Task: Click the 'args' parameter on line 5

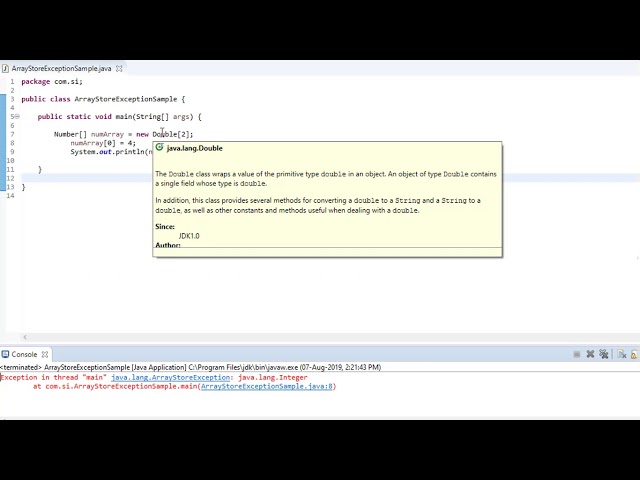Action: coord(181,117)
